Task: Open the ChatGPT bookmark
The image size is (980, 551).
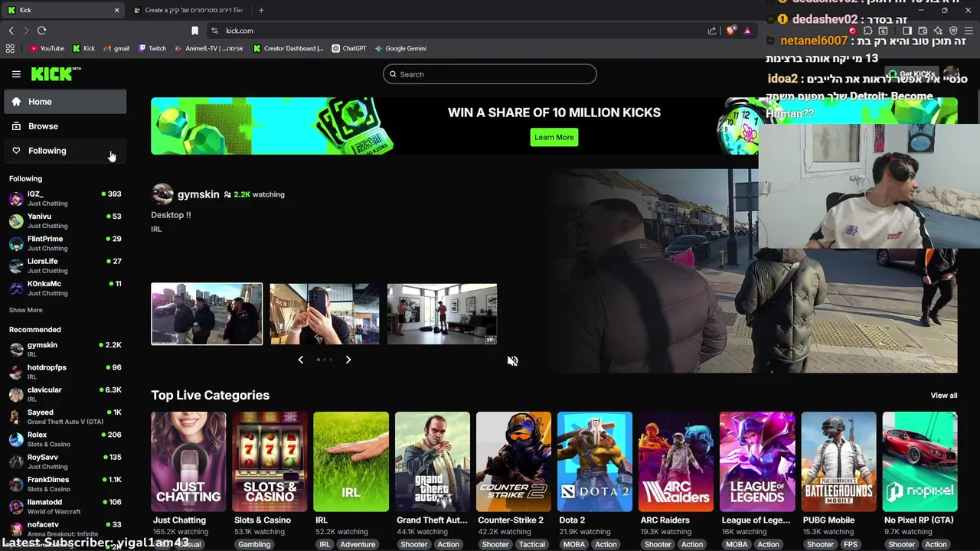Action: (348, 48)
